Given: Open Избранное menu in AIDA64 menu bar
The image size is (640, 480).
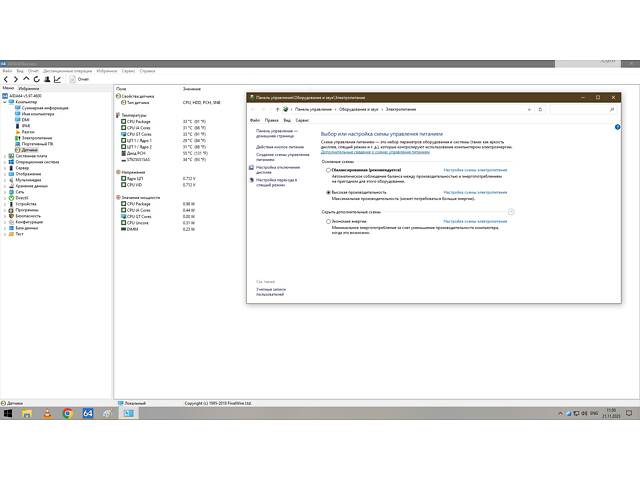Looking at the screenshot, I should pos(107,71).
